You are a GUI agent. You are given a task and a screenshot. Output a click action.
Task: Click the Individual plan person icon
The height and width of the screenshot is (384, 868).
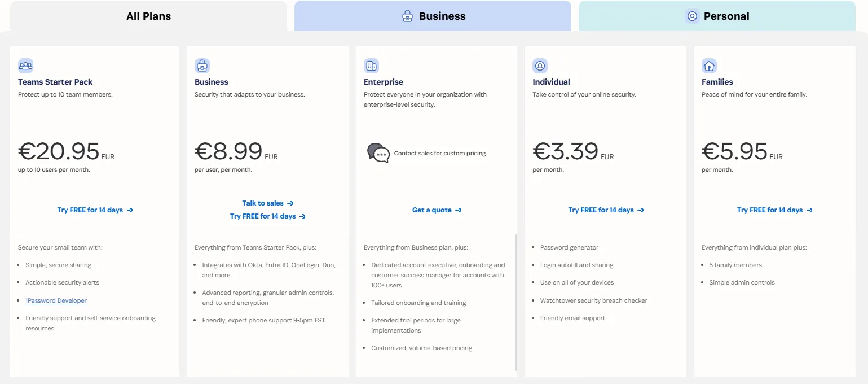tap(540, 66)
